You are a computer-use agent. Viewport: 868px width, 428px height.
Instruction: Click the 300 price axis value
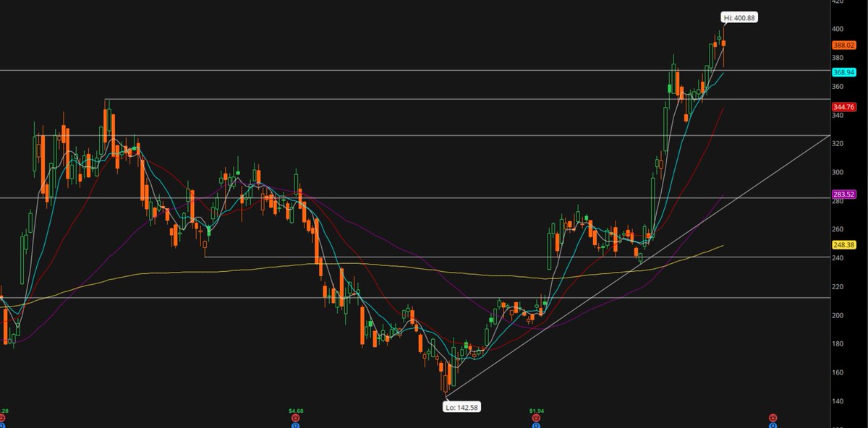838,172
